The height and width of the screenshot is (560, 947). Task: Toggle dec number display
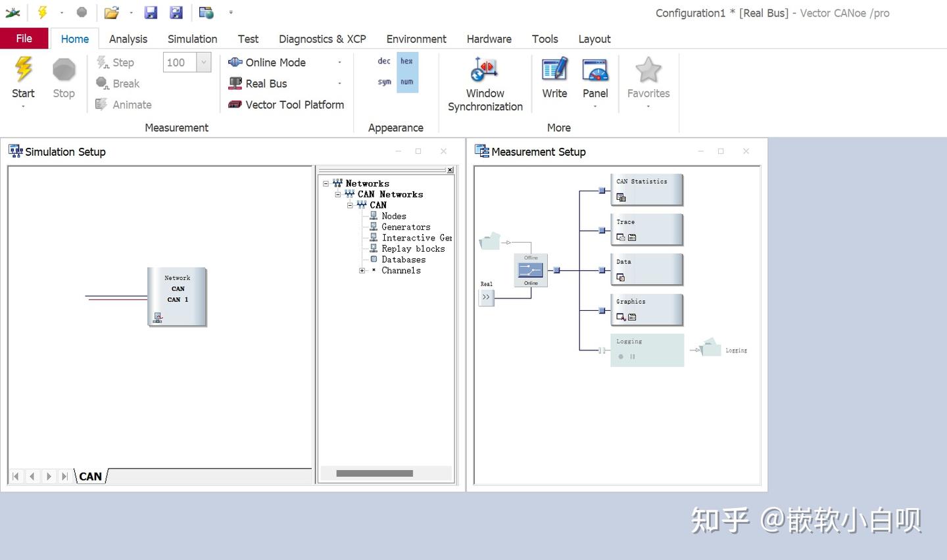coord(384,61)
